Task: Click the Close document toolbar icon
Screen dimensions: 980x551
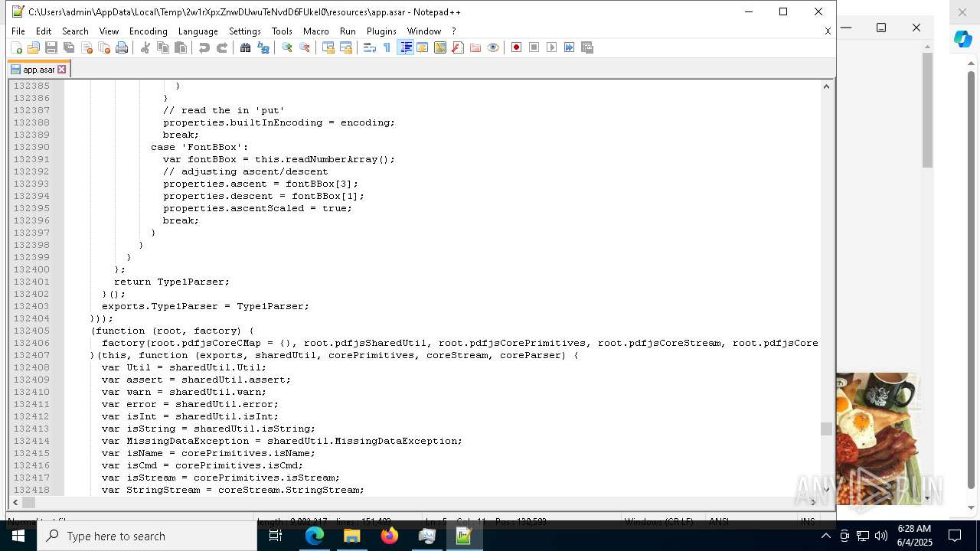Action: pos(87,47)
